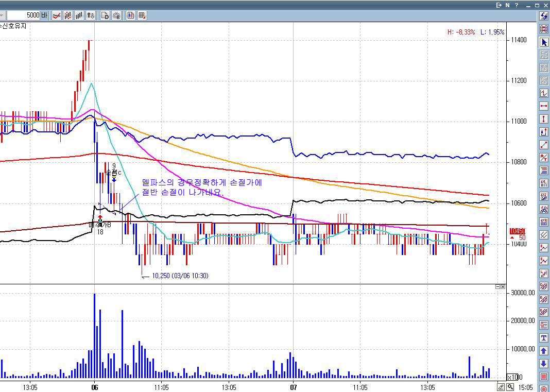Click the magnifier zoom button at bottom

pos(510,387)
